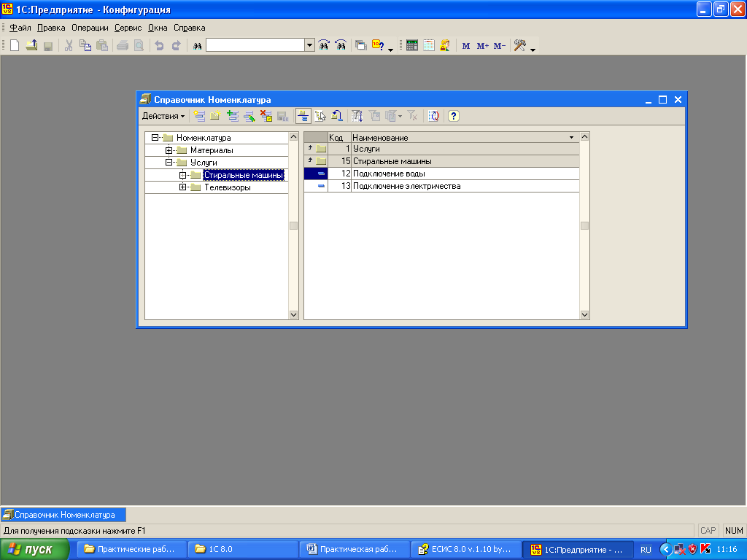Image resolution: width=747 pixels, height=560 pixels.
Task: Select the row Подключение электричества
Action: pyautogui.click(x=441, y=186)
